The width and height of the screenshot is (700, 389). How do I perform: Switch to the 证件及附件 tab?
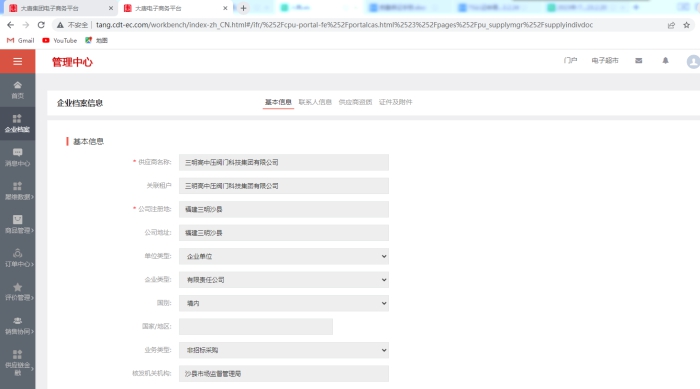[396, 102]
